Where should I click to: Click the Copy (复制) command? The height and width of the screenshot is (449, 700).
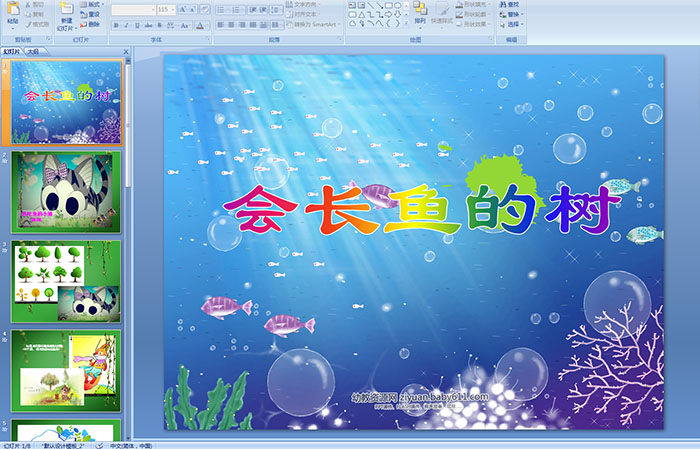(34, 14)
